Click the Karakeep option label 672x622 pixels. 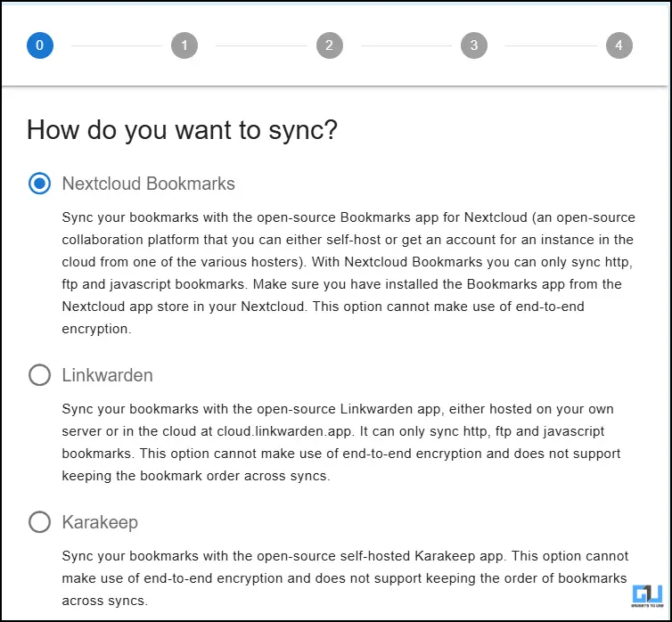[x=100, y=521]
